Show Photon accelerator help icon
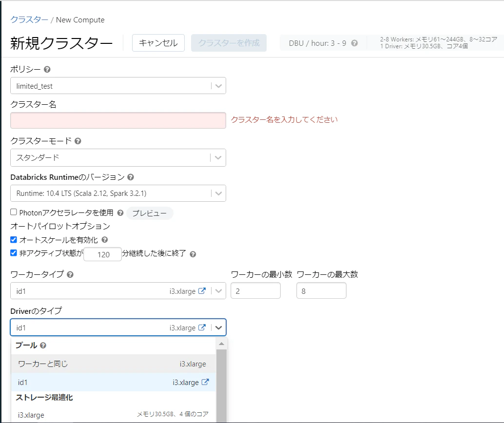504x423 pixels. point(120,213)
